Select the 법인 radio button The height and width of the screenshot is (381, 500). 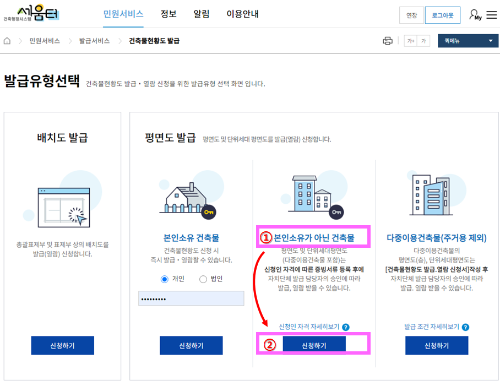coord(203,279)
